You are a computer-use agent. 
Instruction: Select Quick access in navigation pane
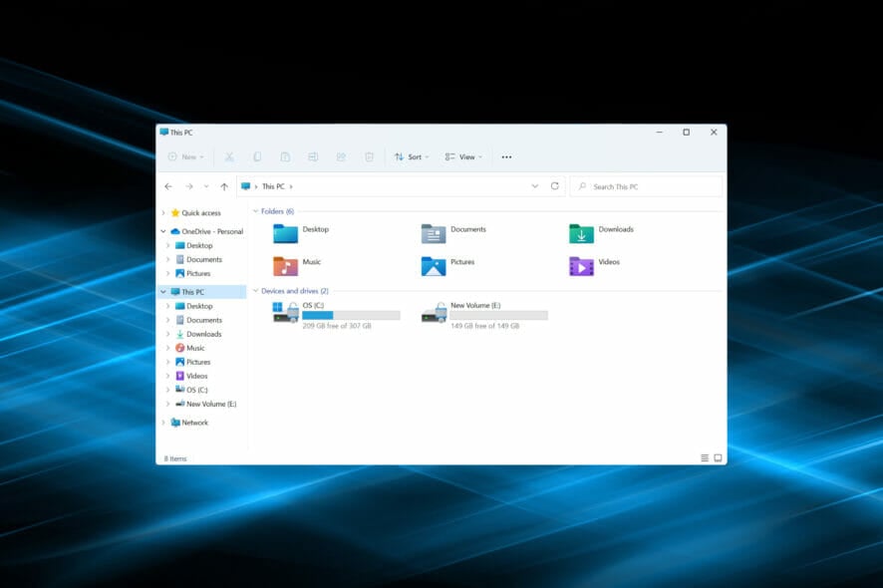pyautogui.click(x=201, y=213)
